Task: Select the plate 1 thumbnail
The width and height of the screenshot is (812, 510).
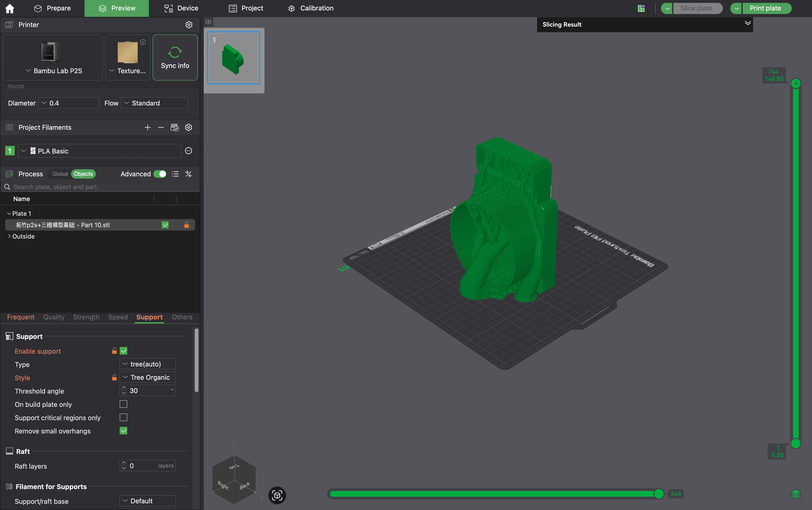Action: click(233, 58)
